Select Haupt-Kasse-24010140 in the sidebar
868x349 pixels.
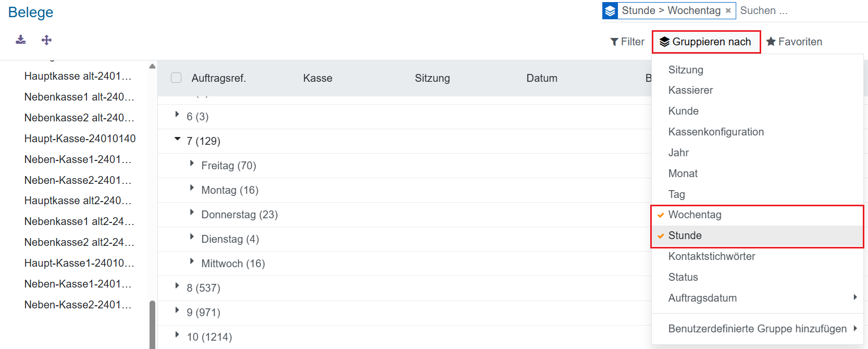point(80,139)
